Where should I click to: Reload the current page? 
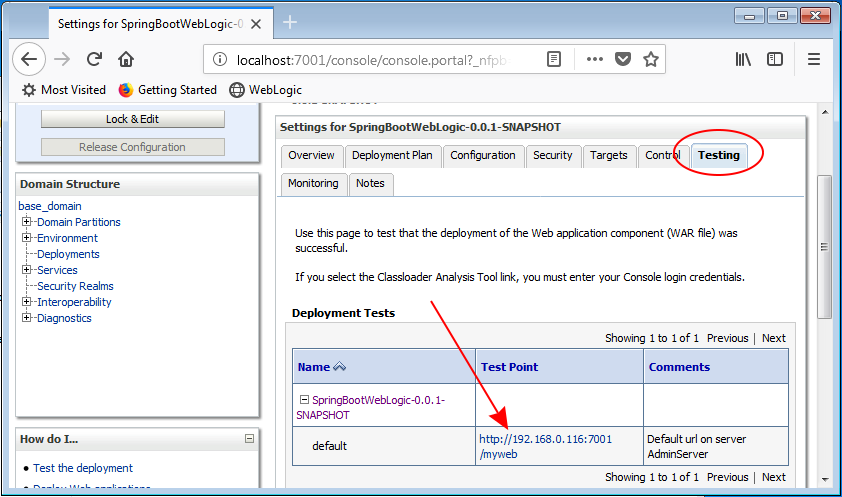coord(94,59)
